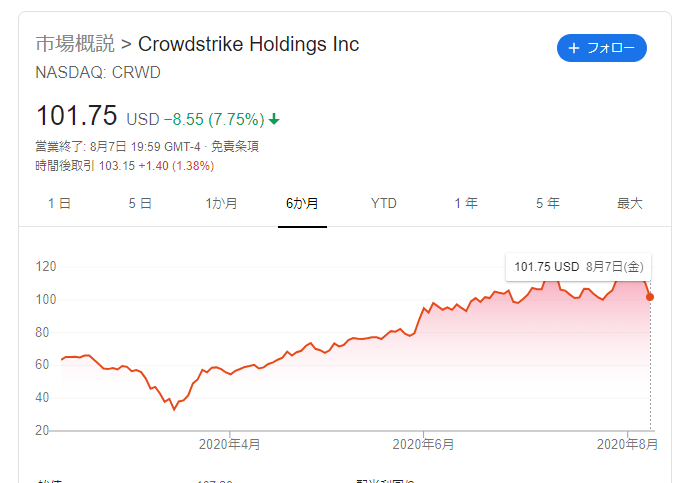Viewport: 688px width, 483px height.
Task: Click the Crowdstrike Holdings Inc title
Action: [248, 44]
